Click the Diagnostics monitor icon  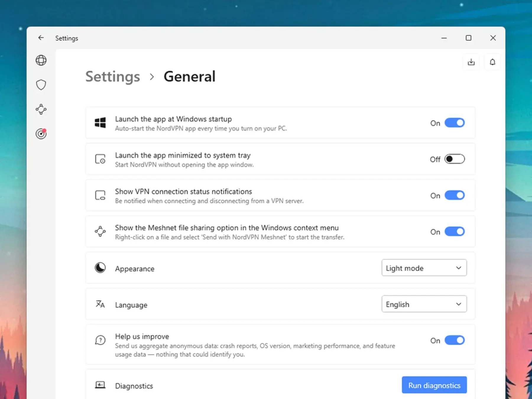[x=100, y=385]
